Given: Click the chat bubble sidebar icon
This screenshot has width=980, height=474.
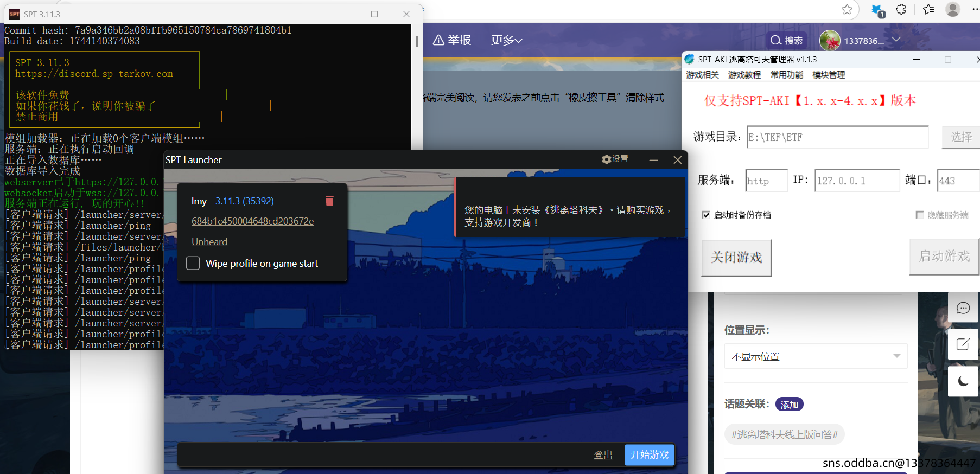Looking at the screenshot, I should pos(963,308).
